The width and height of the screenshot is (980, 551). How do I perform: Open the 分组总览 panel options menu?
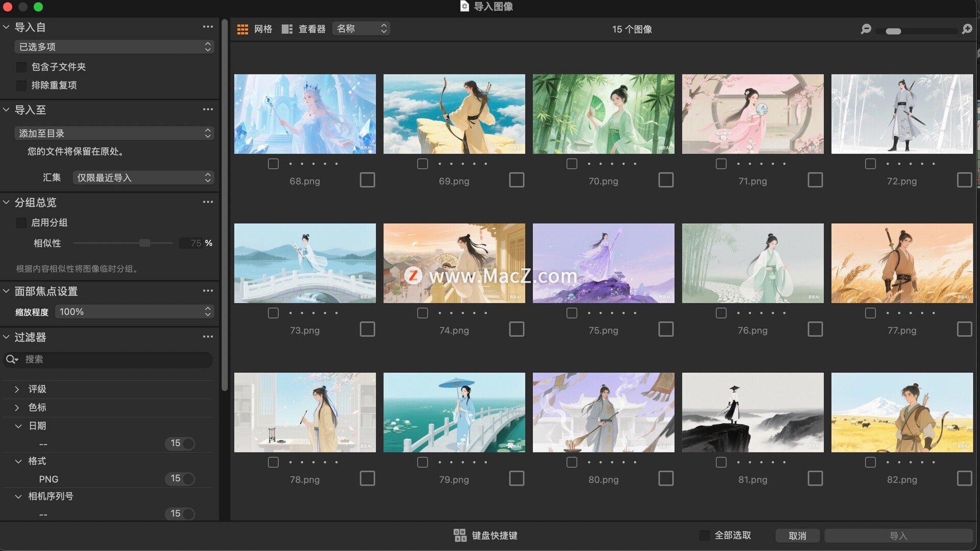click(208, 203)
